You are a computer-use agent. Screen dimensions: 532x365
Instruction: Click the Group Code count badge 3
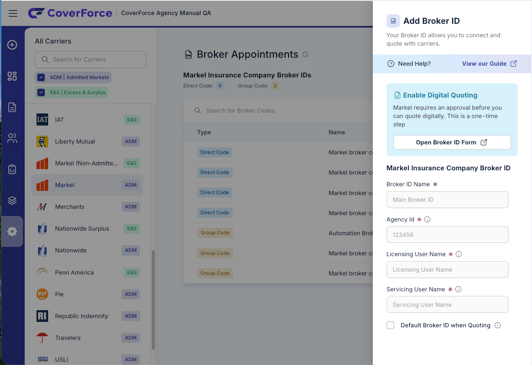(x=275, y=86)
